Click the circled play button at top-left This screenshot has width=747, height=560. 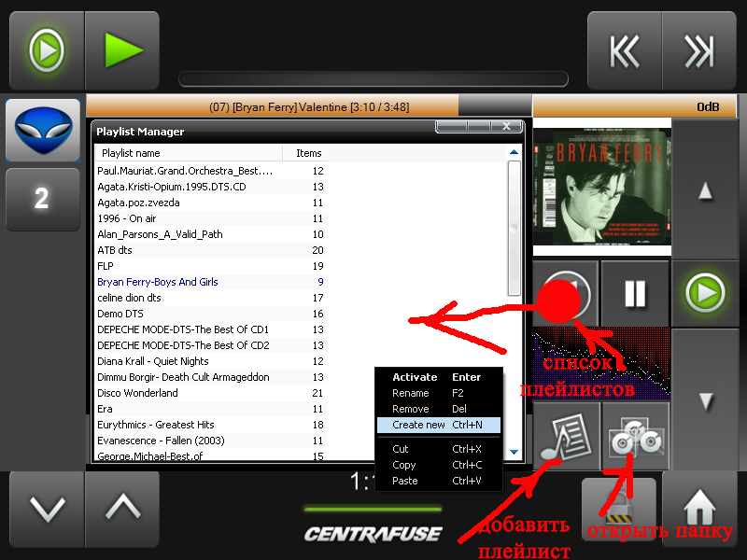click(x=46, y=51)
